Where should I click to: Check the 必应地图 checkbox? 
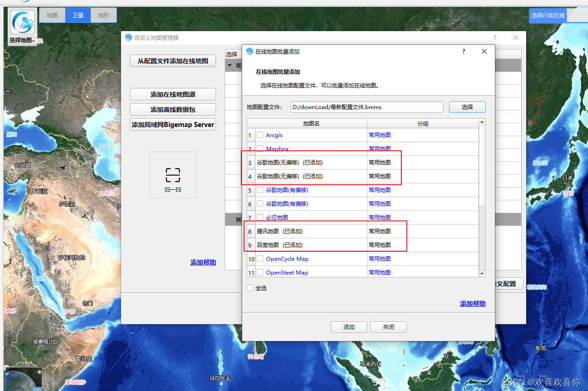[x=260, y=217]
